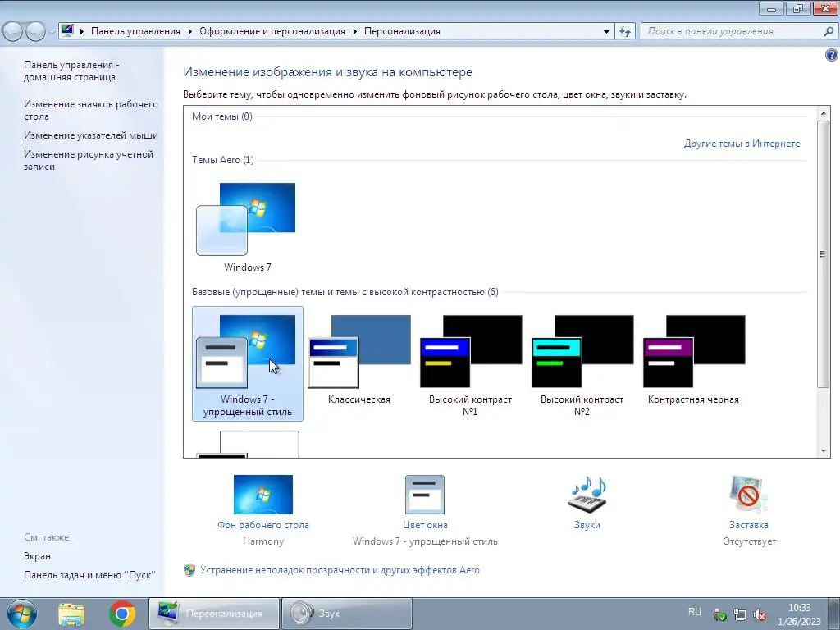The height and width of the screenshot is (630, 840).
Task: Launch Google Chrome from taskbar
Action: tap(121, 614)
